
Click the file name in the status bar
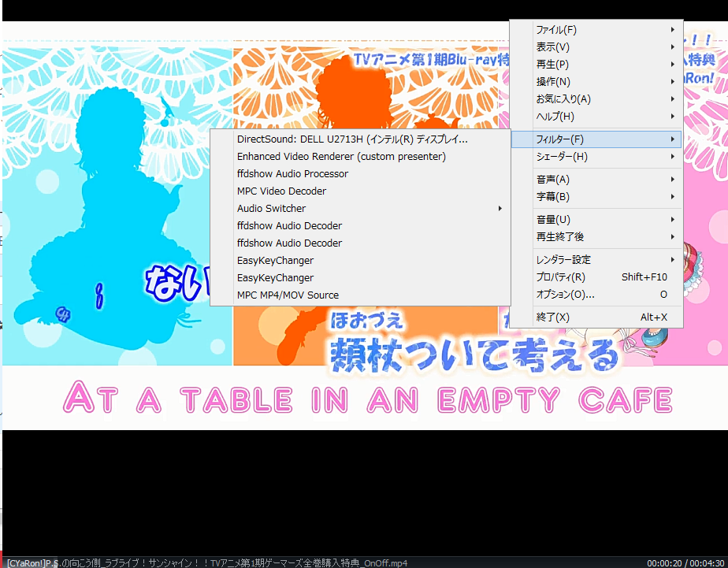point(207,563)
